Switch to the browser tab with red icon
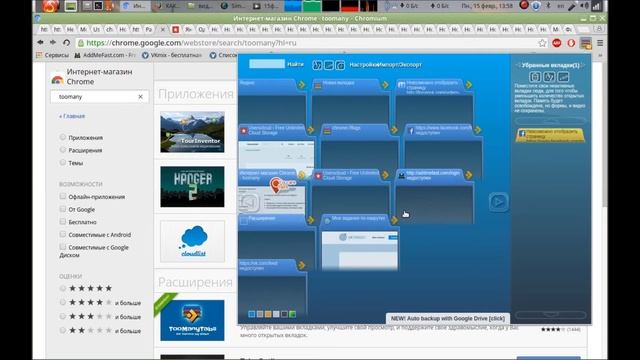 [176, 29]
